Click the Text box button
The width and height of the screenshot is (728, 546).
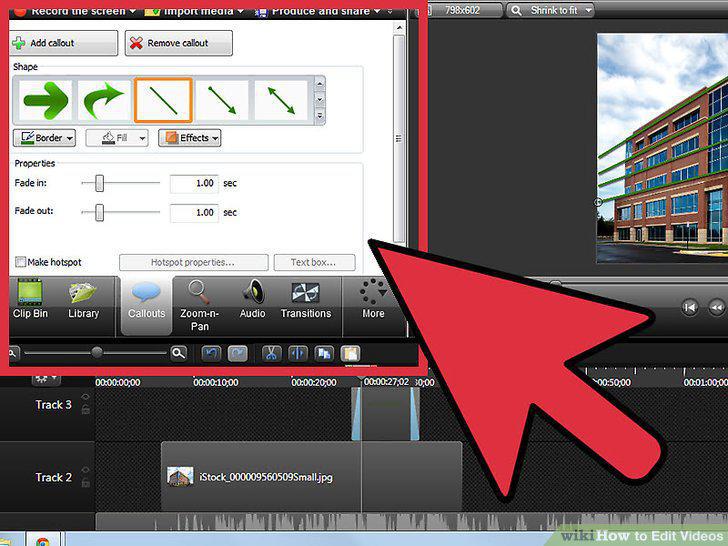tap(314, 262)
